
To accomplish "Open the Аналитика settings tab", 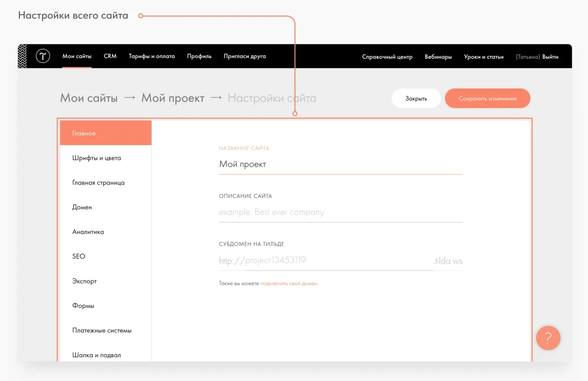I will pos(88,232).
